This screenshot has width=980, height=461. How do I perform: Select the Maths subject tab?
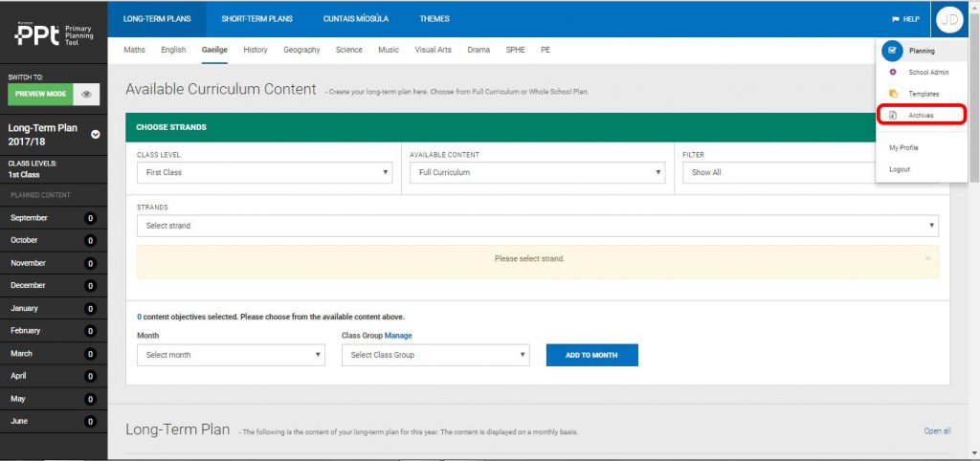pos(134,50)
